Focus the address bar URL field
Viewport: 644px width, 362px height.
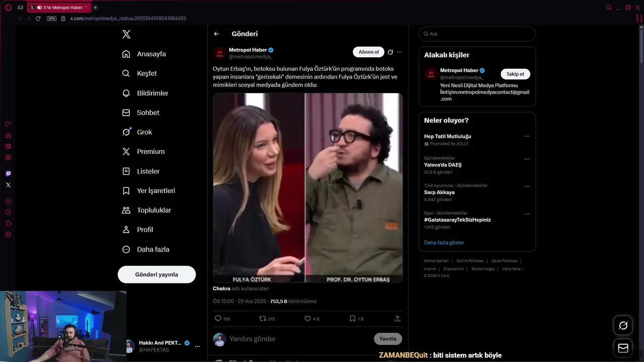click(x=128, y=19)
